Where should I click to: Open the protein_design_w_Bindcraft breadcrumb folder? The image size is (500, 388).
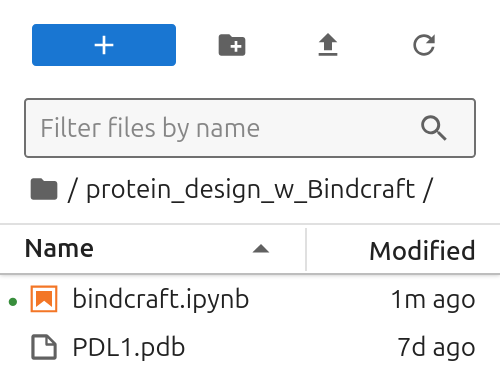point(251,190)
